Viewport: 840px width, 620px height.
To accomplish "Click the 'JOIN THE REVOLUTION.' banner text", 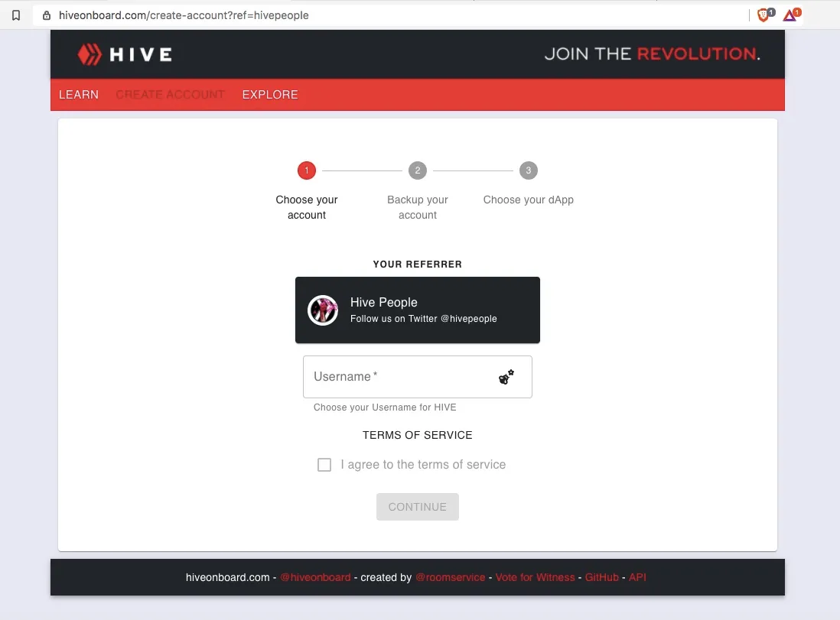I will point(652,54).
